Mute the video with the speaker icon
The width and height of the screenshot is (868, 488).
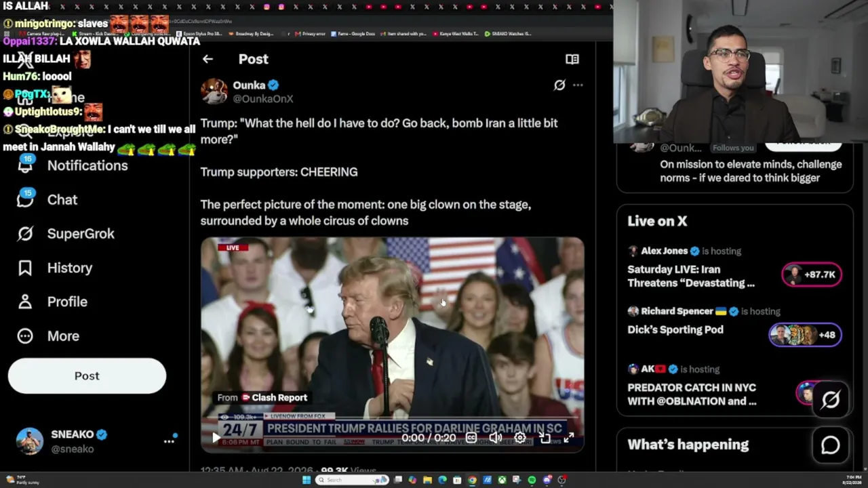496,438
